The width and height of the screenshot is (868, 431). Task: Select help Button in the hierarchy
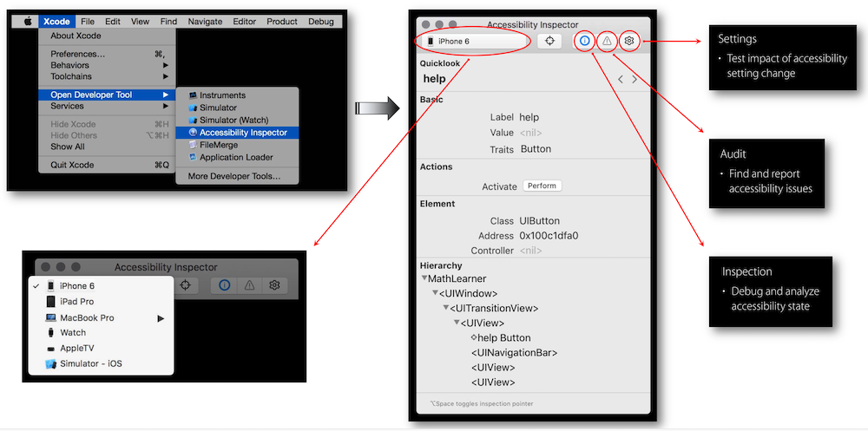click(x=503, y=337)
